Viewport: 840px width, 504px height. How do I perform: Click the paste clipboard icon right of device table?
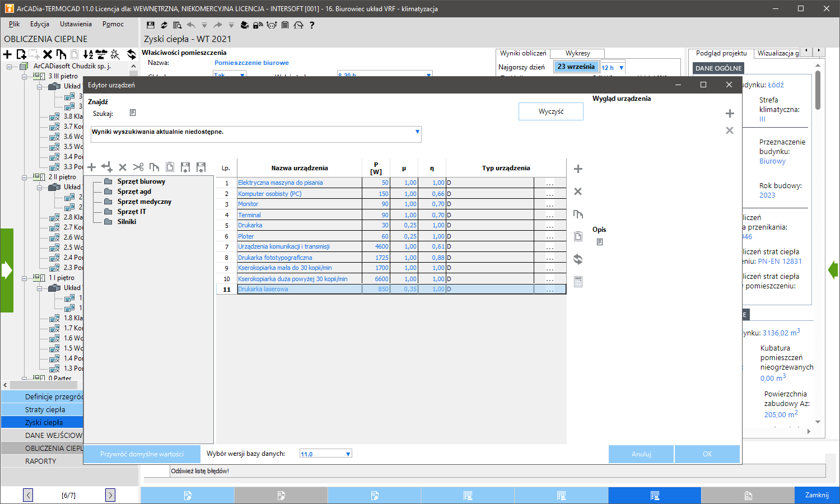click(x=578, y=236)
